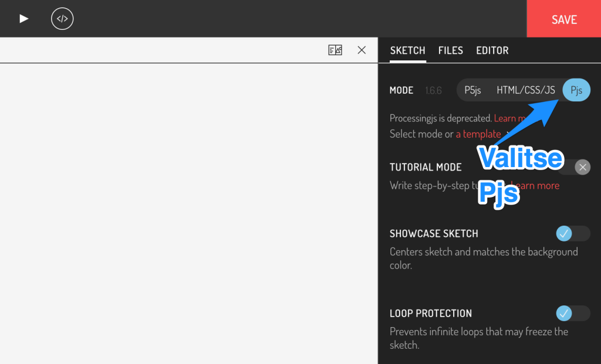This screenshot has height=364, width=601.
Task: Enable the Tutorial Mode toggle
Action: 573,168
